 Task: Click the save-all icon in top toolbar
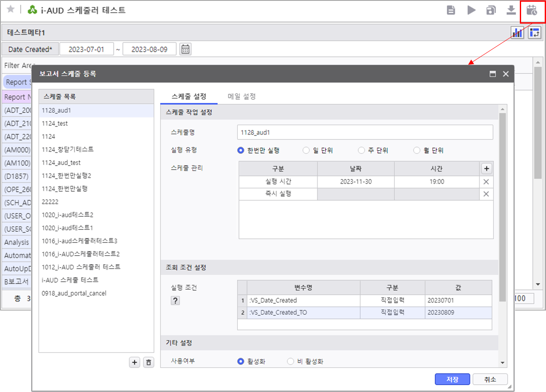click(x=491, y=10)
